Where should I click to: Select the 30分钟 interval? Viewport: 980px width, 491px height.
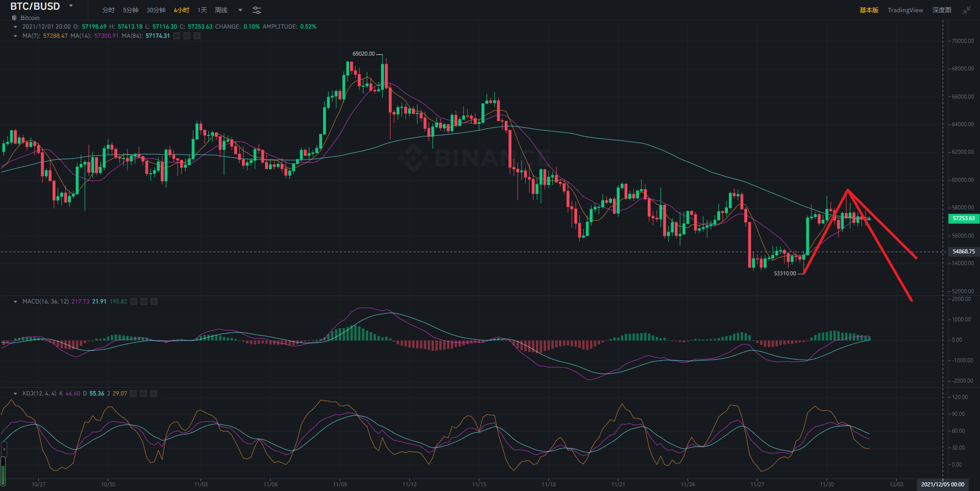click(x=156, y=10)
